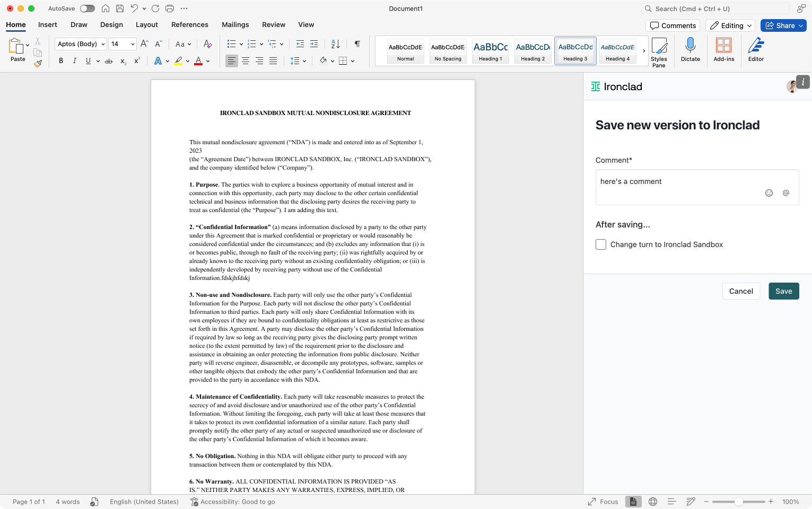This screenshot has width=812, height=509.
Task: Switch to Outline view
Action: pyautogui.click(x=671, y=502)
